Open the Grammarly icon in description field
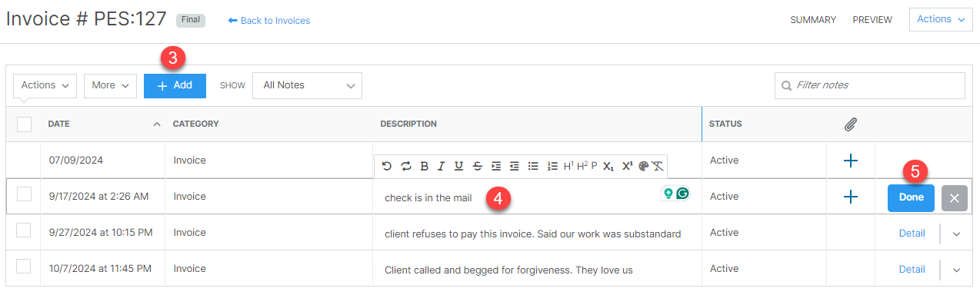The image size is (980, 305). pyautogui.click(x=683, y=194)
